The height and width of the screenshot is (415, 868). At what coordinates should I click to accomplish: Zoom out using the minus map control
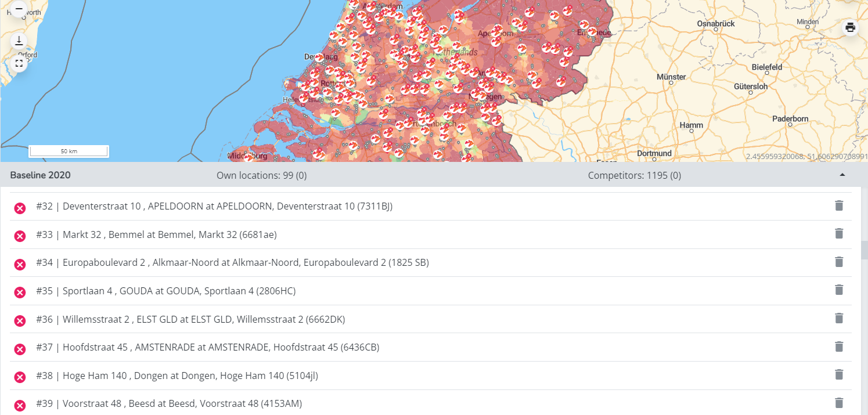coord(19,10)
